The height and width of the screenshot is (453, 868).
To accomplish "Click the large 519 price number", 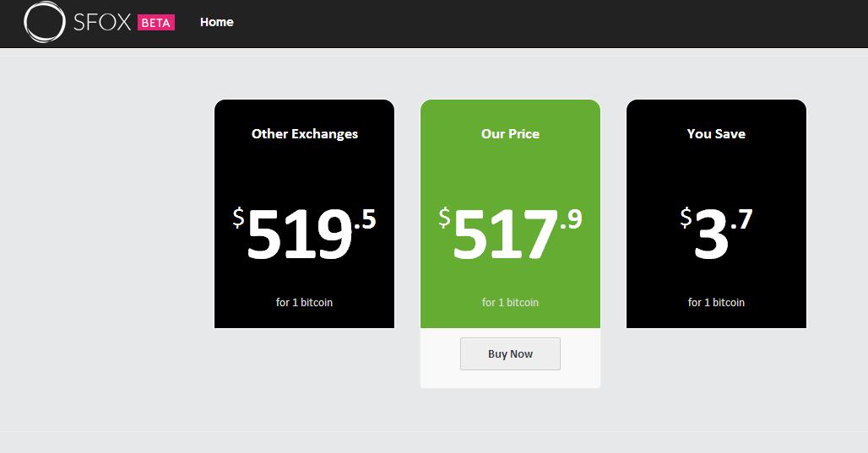I will coord(299,235).
